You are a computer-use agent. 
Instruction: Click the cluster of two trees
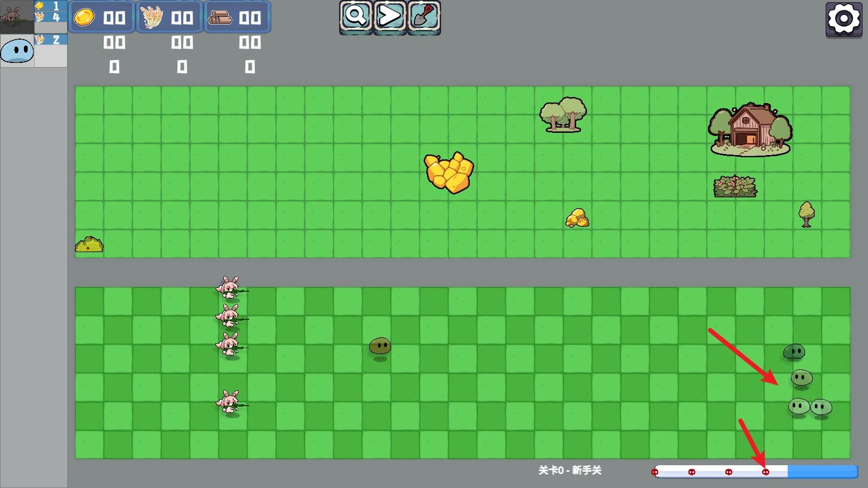tap(563, 115)
